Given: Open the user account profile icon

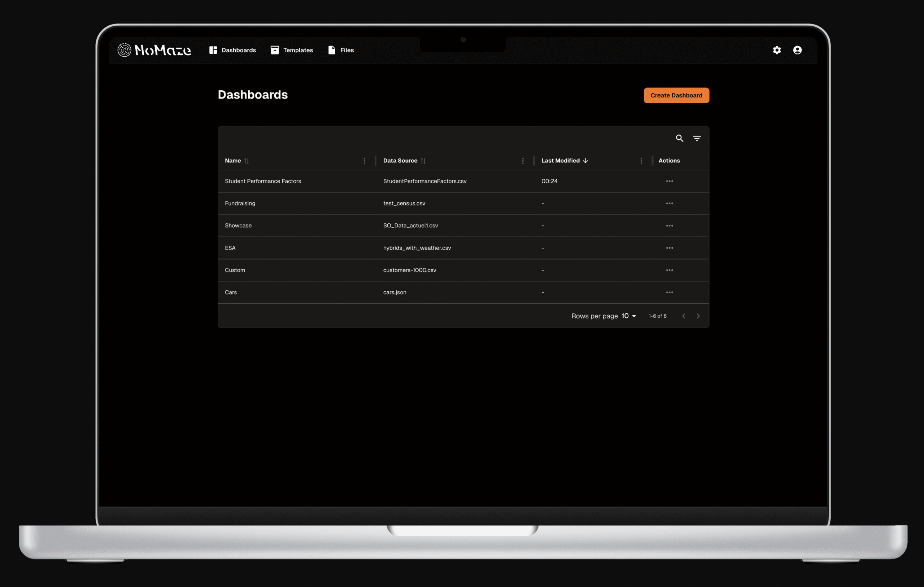Looking at the screenshot, I should [x=797, y=50].
